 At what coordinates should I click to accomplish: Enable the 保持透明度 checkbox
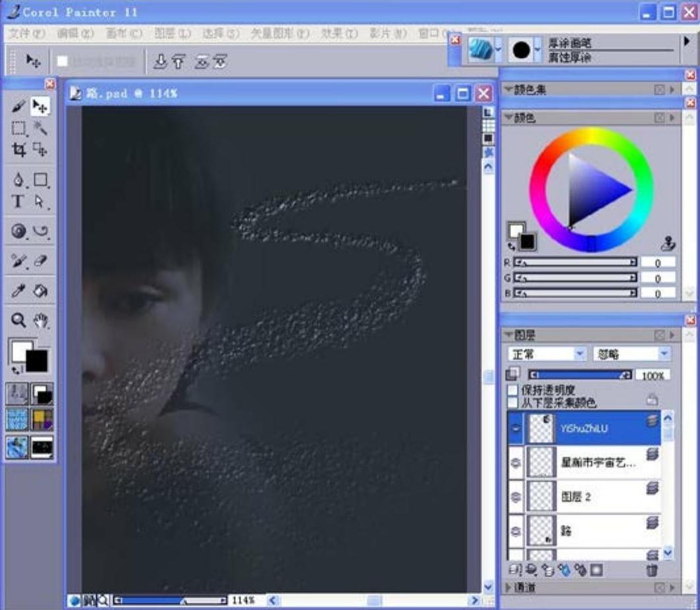click(512, 390)
